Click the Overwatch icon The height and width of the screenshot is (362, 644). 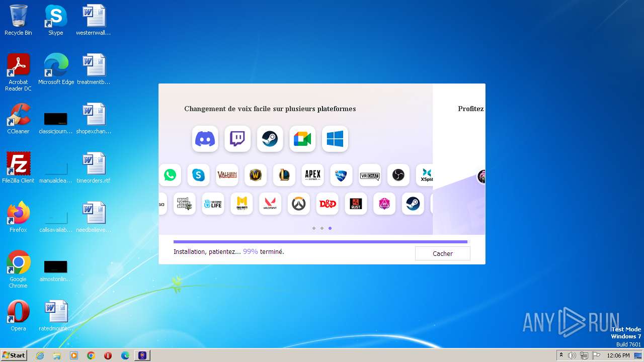[298, 204]
